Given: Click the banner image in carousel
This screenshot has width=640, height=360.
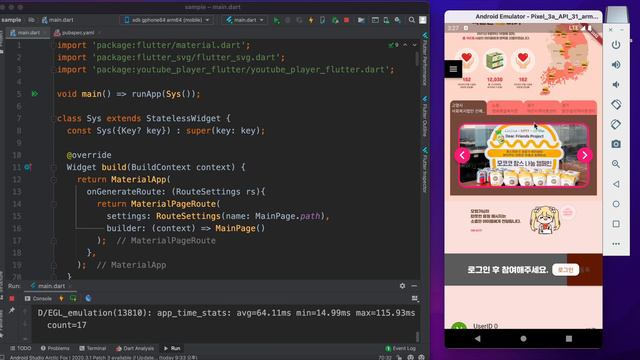Looking at the screenshot, I should [523, 155].
